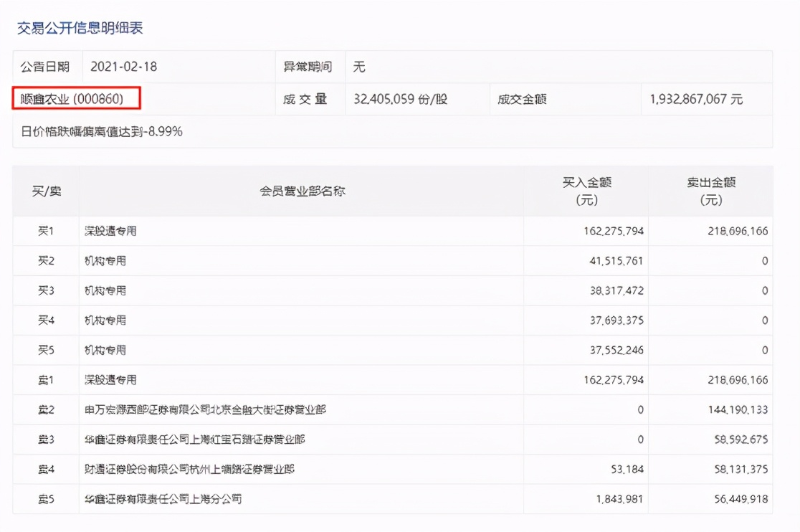Image resolution: width=800 pixels, height=532 pixels.
Task: Click the buy amount 37,693,375
Action: click(616, 320)
